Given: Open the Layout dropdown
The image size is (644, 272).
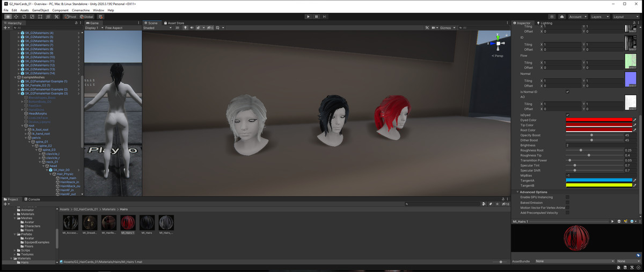Looking at the screenshot, I should [626, 17].
